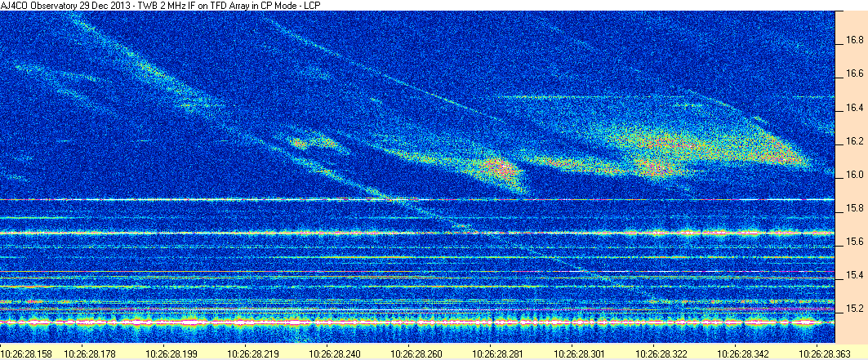Select the 16.4 frequency axis label
This screenshot has width=868, height=360.
pos(854,107)
